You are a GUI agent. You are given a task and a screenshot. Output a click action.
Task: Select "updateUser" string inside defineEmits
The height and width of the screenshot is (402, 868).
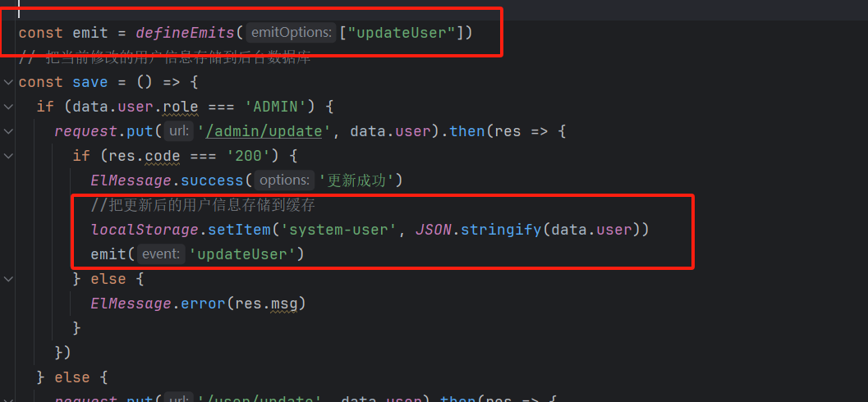(402, 33)
